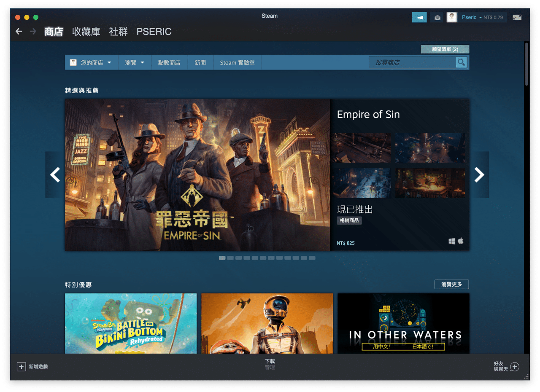
Task: Open 點數商店 in store nav
Action: pyautogui.click(x=169, y=62)
